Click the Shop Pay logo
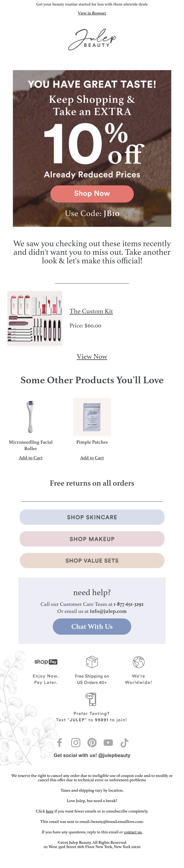The image size is (184, 868). tap(46, 662)
